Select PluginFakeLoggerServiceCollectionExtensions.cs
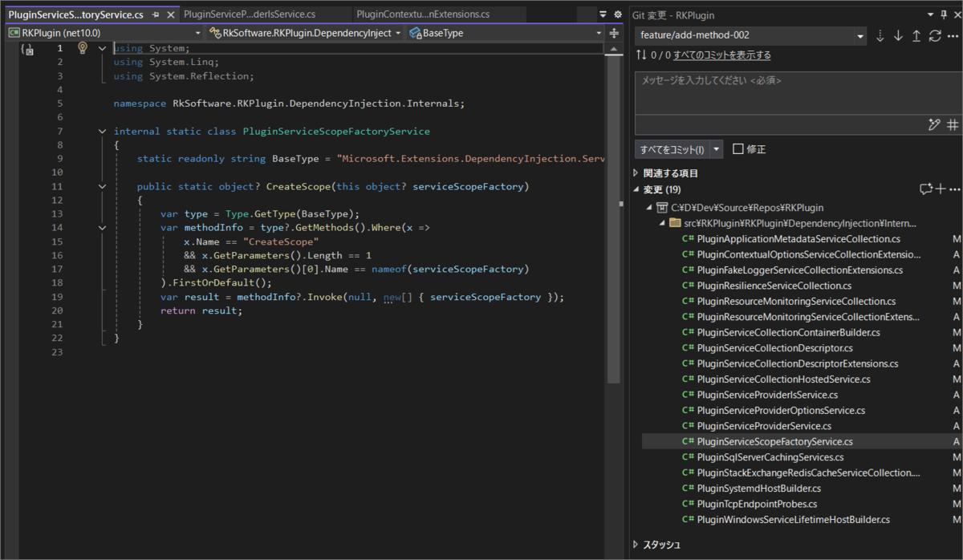This screenshot has height=560, width=963. (800, 270)
